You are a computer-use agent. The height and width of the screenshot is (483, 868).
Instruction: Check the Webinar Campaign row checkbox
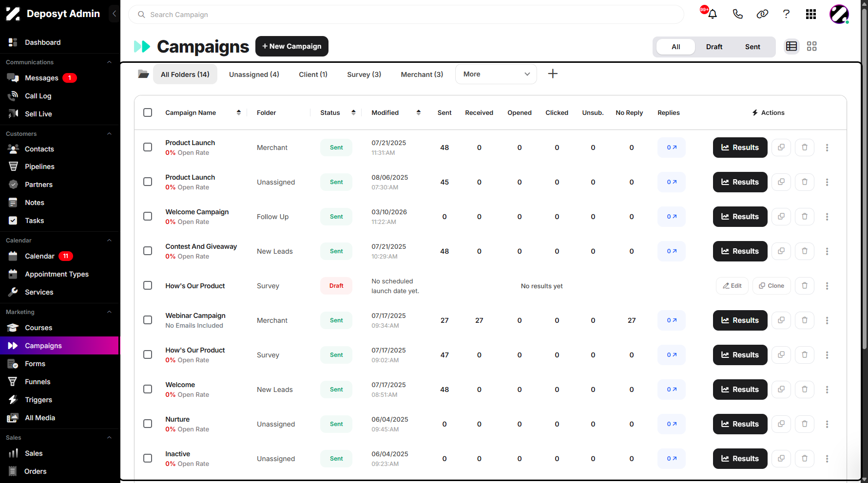[148, 320]
